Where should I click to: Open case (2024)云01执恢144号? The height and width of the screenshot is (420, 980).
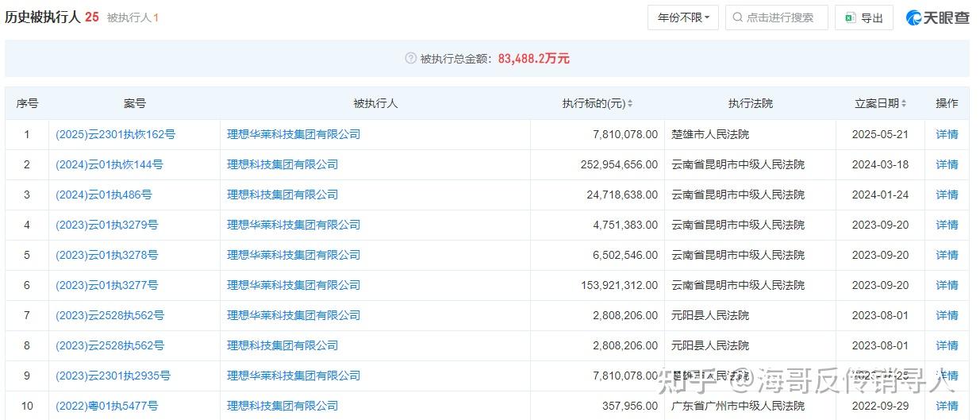pos(110,164)
